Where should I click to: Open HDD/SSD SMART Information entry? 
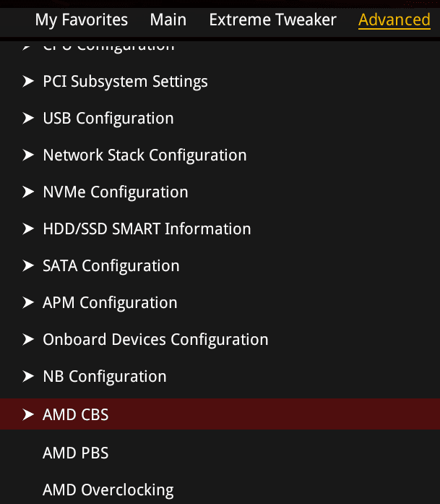click(x=147, y=228)
